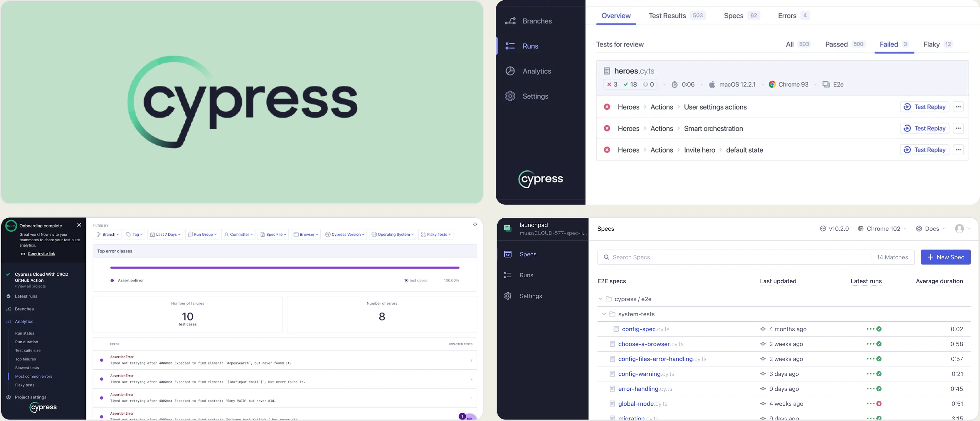Open the Operating System filter dropdown
The image size is (980, 421).
pos(393,234)
